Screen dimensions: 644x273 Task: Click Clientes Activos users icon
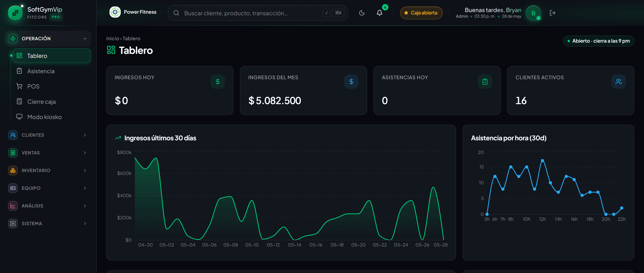pos(618,81)
